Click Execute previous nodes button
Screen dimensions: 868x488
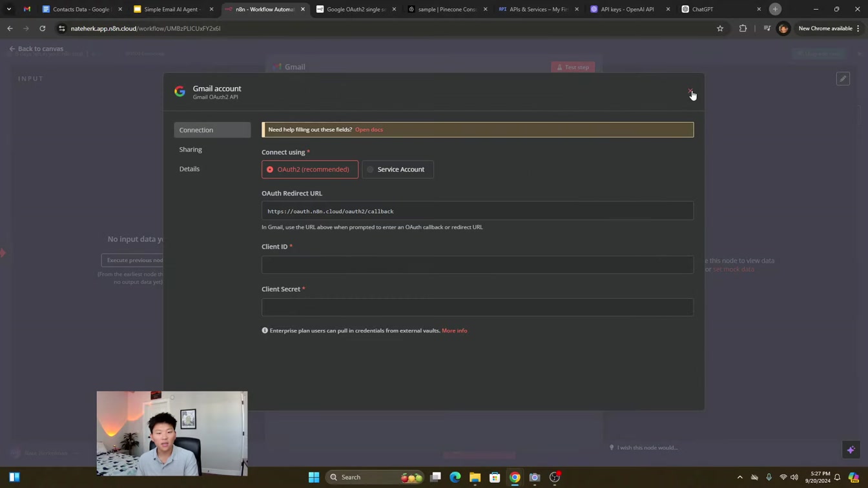tap(135, 260)
